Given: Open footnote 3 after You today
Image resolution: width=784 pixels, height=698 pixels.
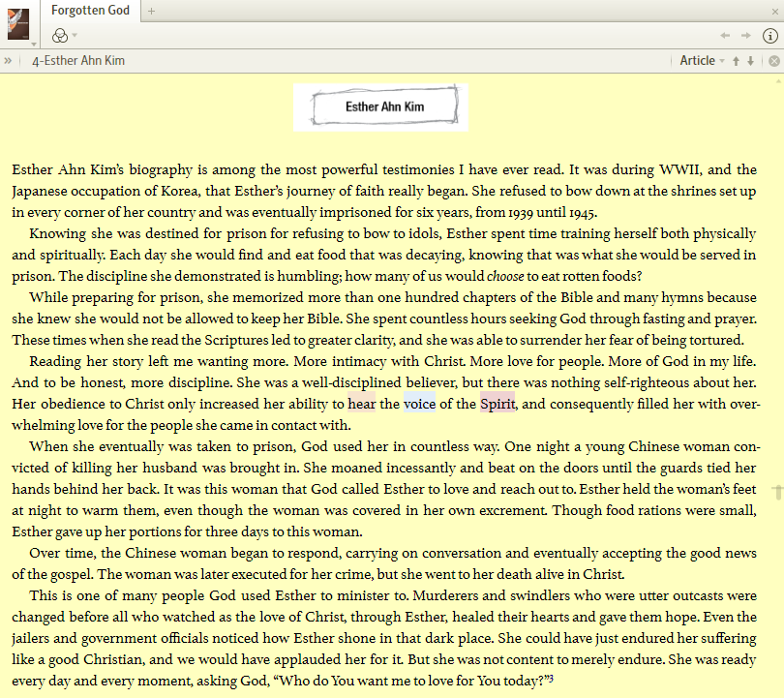Looking at the screenshot, I should [550, 678].
